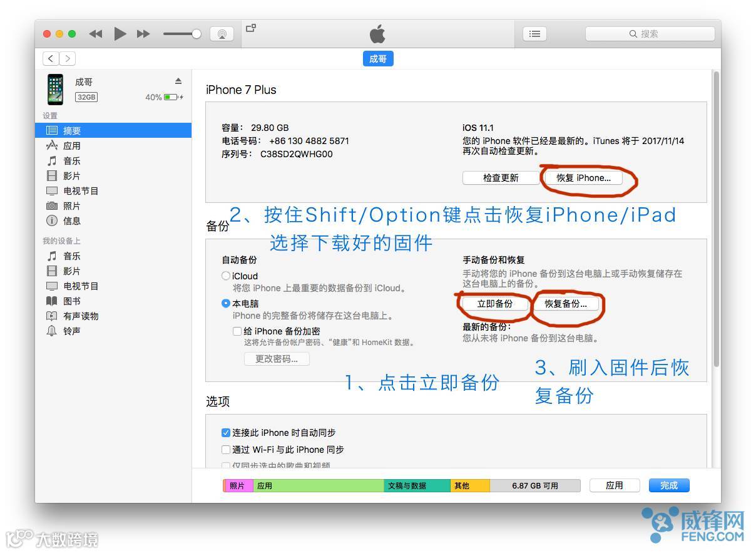The height and width of the screenshot is (553, 756).
Task: Click the blue 完成 done button
Action: (x=668, y=485)
